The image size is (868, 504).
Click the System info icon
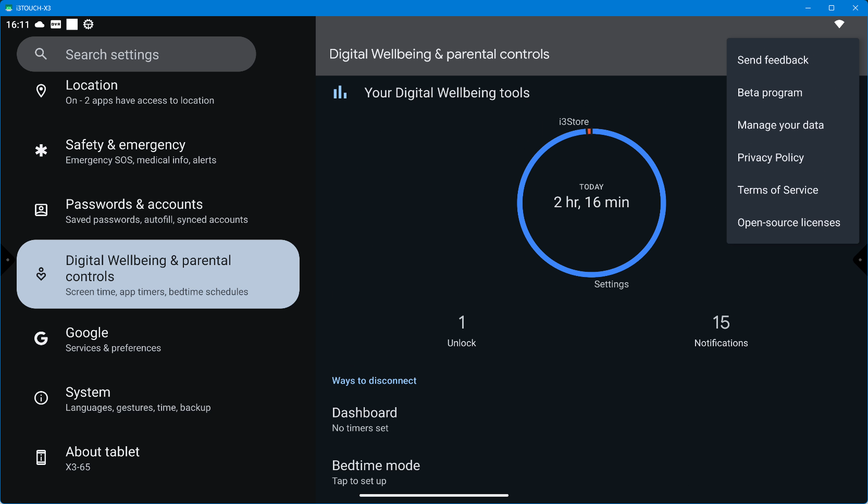tap(41, 398)
